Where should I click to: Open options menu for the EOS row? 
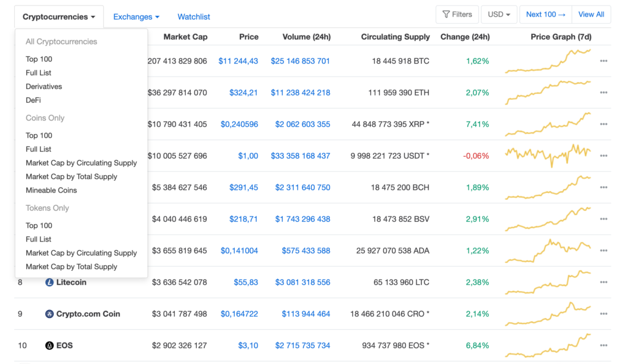point(603,345)
